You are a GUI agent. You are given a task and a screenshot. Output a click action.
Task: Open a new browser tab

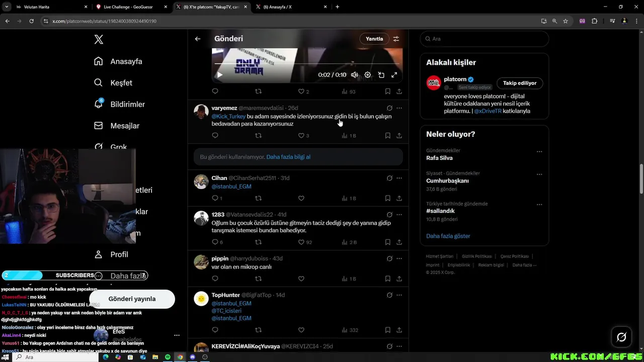coord(337,7)
